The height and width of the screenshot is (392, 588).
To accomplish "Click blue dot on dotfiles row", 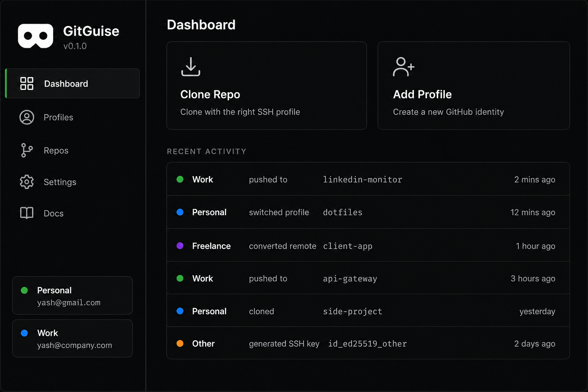I will [x=180, y=212].
